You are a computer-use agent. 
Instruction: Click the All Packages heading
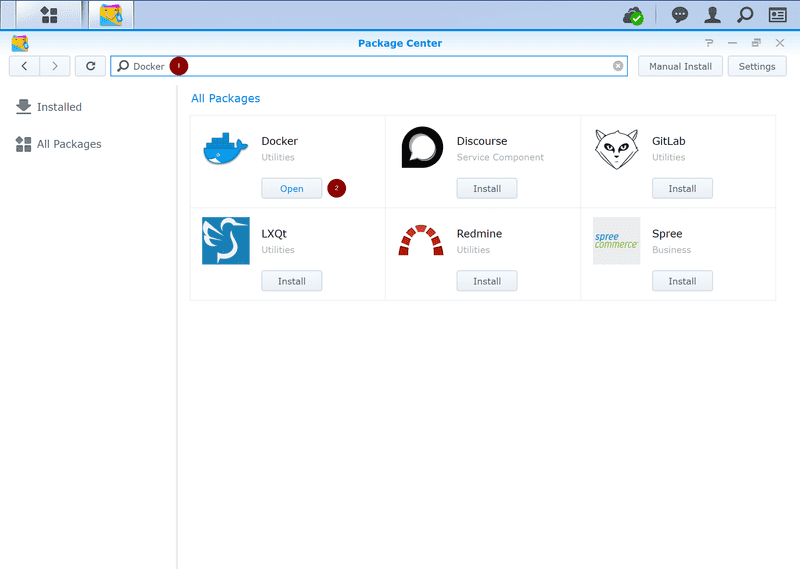coord(226,98)
